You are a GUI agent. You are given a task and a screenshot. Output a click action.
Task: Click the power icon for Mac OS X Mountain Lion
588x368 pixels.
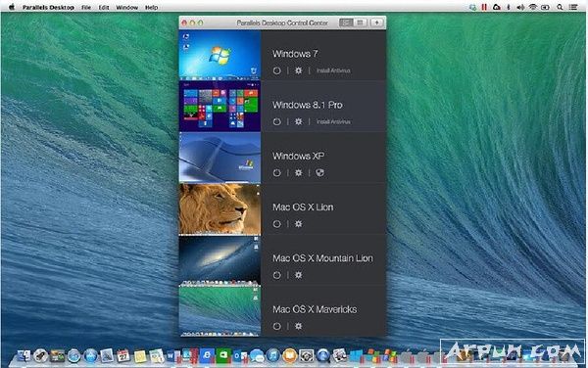[x=276, y=275]
